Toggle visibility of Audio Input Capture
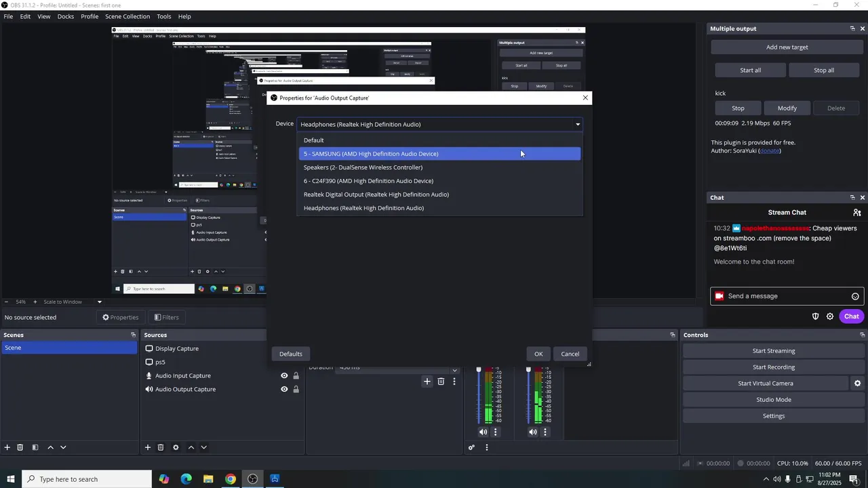This screenshot has height=488, width=868. (x=284, y=375)
